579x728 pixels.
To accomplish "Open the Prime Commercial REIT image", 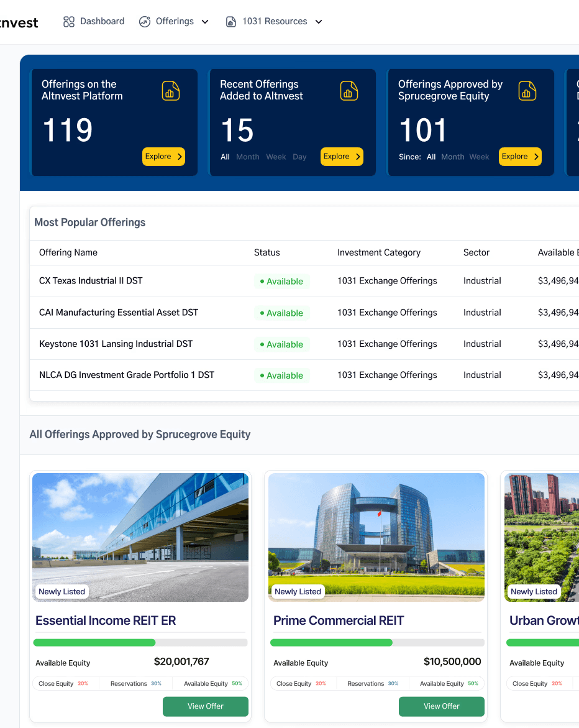I will click(x=376, y=537).
